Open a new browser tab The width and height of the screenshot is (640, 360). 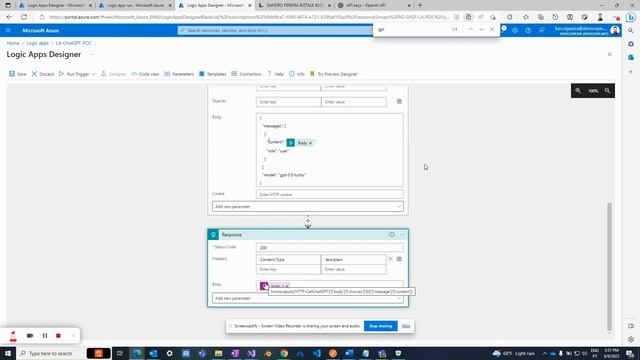[x=420, y=5]
